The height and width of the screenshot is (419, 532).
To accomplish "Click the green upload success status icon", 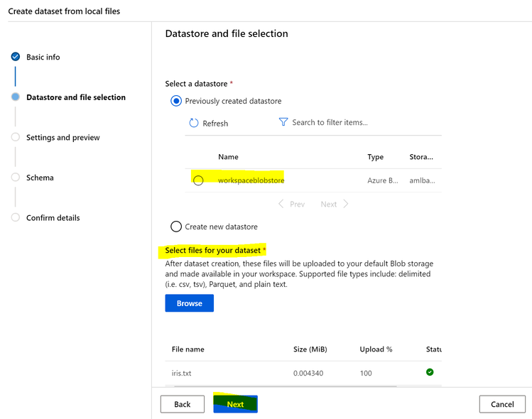I will pyautogui.click(x=430, y=371).
